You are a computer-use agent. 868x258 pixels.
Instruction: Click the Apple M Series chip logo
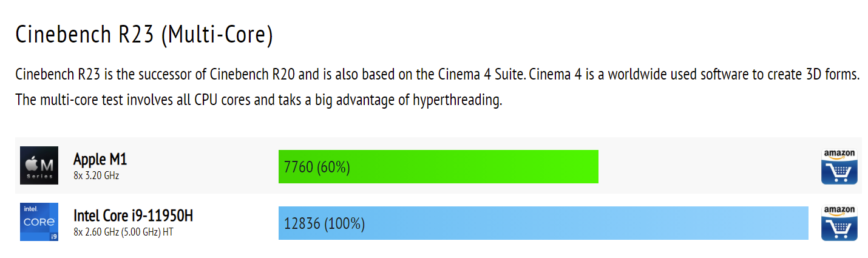coord(39,165)
